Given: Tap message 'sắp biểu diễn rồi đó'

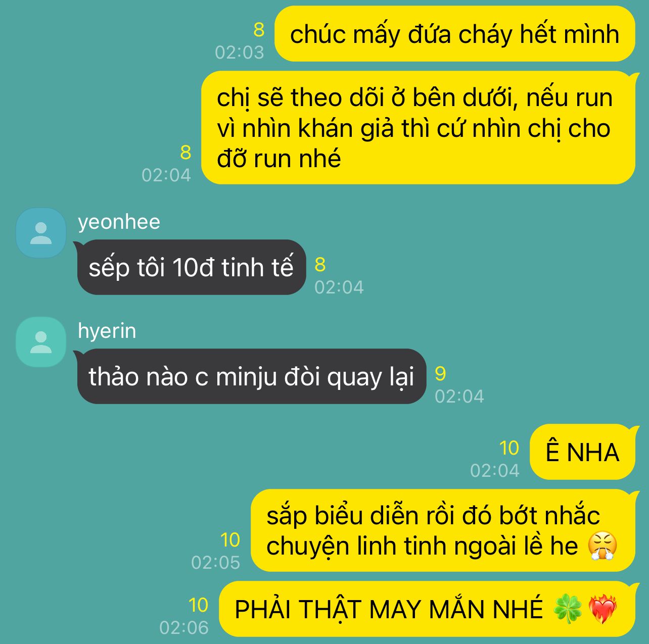Looking at the screenshot, I should point(443,530).
